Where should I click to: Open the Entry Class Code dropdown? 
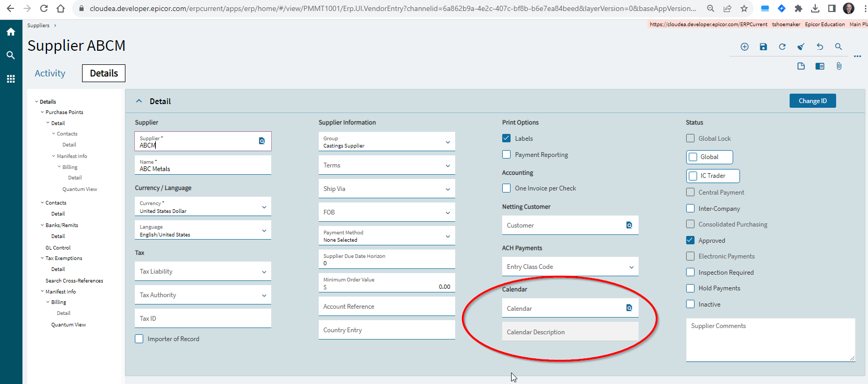click(570, 267)
